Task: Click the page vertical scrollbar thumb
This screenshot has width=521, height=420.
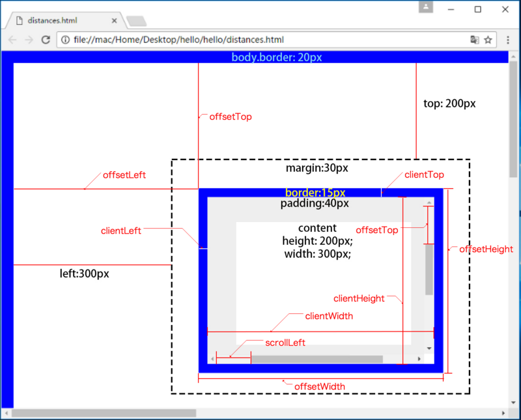Action: coord(513,120)
